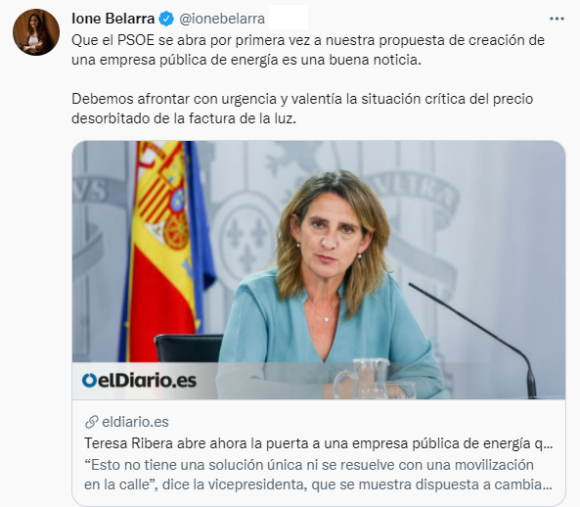The height and width of the screenshot is (507, 580).
Task: Click the microphone shown in the card image
Action: (475, 340)
